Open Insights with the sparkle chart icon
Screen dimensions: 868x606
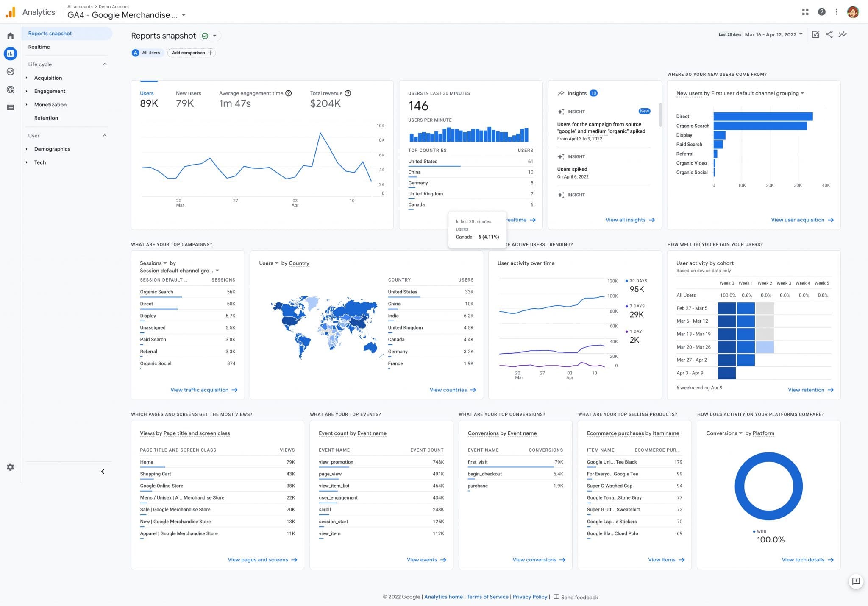(x=843, y=34)
